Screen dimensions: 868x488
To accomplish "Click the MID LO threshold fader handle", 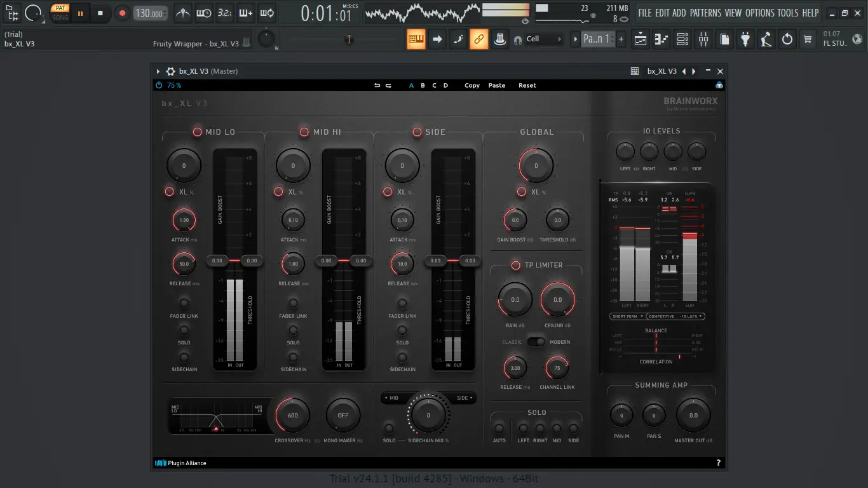I will 252,261.
